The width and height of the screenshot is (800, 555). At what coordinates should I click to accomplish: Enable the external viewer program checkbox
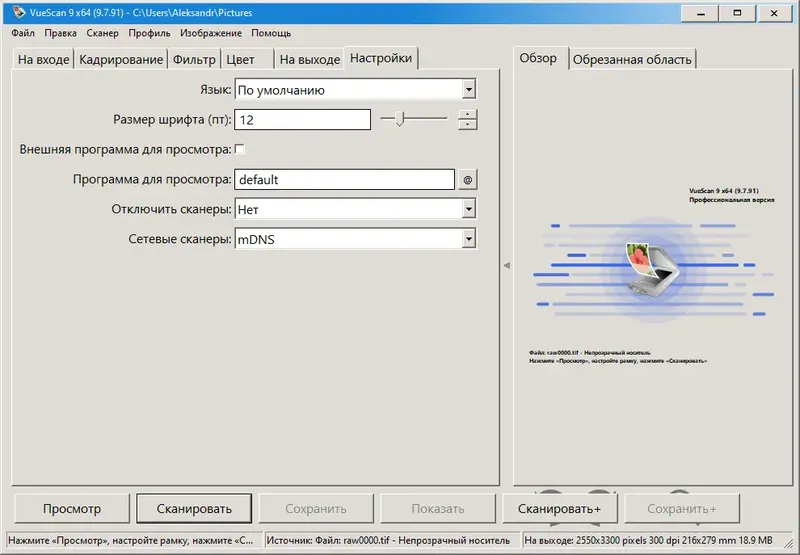pyautogui.click(x=239, y=149)
